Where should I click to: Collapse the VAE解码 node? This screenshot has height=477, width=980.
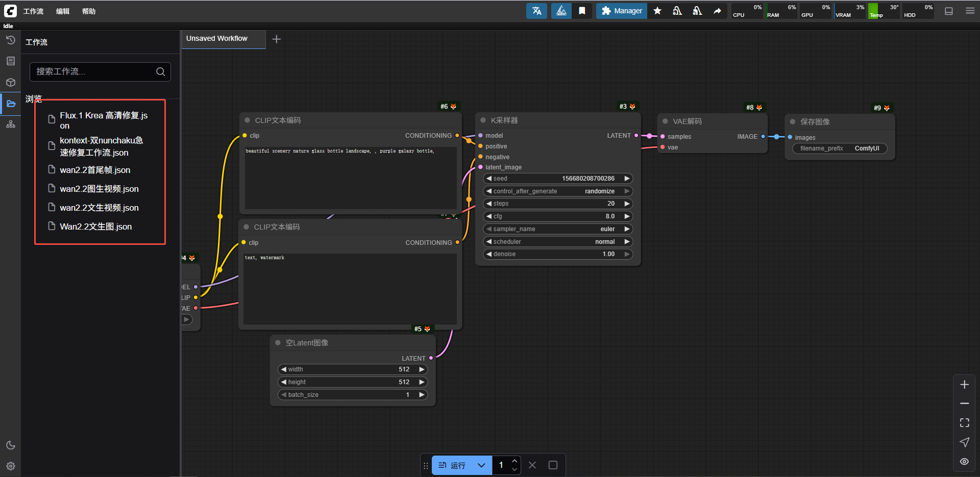pyautogui.click(x=665, y=121)
